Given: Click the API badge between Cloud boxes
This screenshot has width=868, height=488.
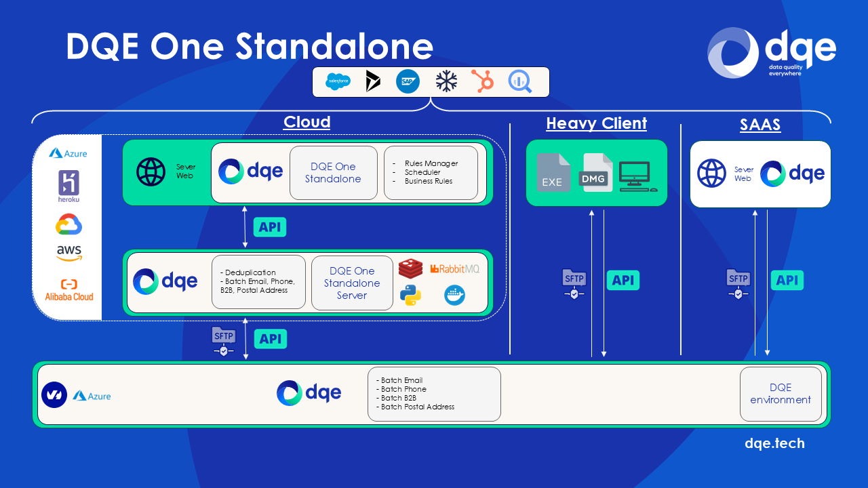Looking at the screenshot, I should point(270,227).
